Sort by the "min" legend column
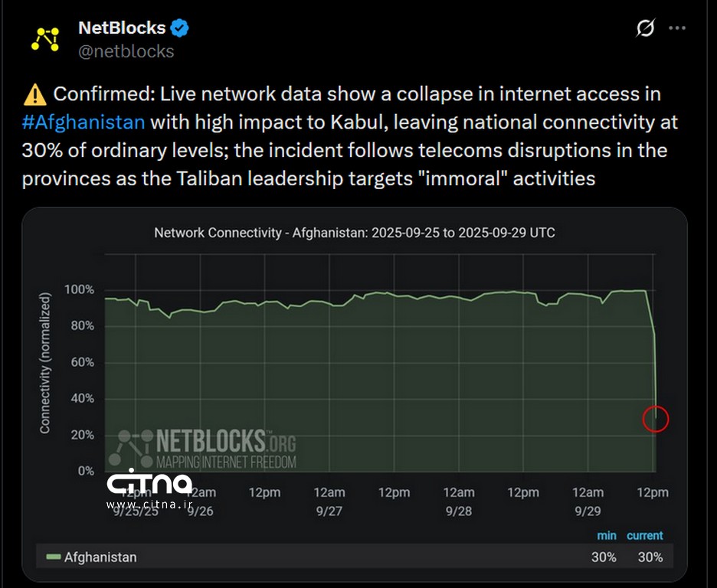The width and height of the screenshot is (717, 588). coord(606,535)
